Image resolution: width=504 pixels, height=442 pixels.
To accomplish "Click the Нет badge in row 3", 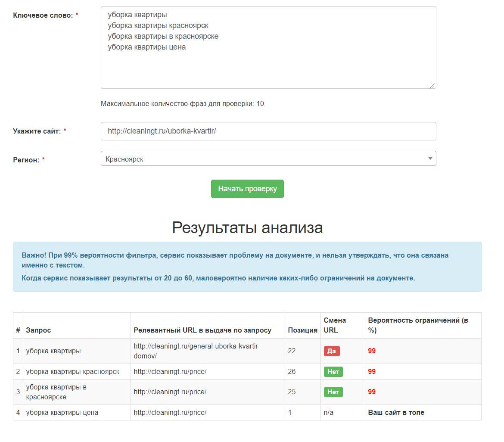I will 333,392.
